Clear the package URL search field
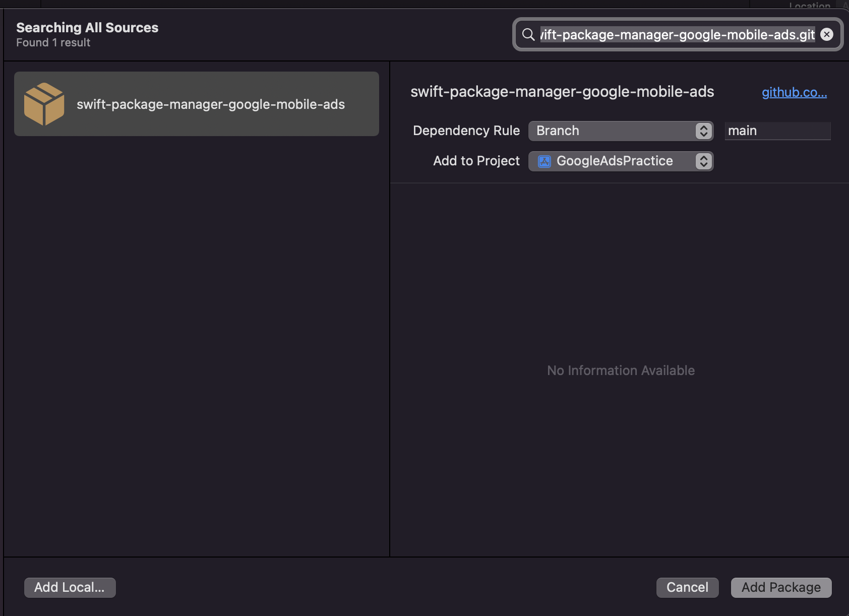This screenshot has height=616, width=849. click(x=827, y=34)
